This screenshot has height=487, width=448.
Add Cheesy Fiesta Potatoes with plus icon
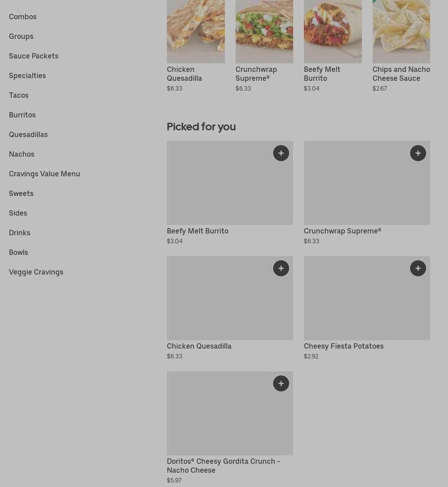[418, 268]
